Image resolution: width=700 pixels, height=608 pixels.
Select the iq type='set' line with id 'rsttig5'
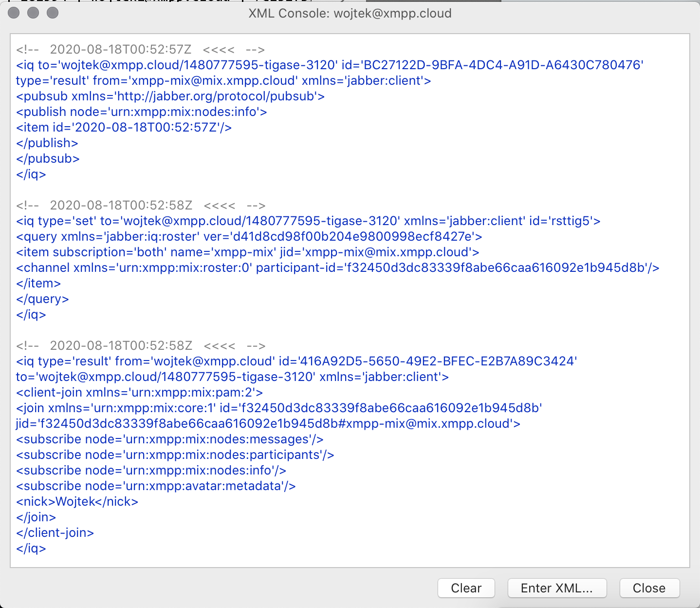[x=308, y=221]
